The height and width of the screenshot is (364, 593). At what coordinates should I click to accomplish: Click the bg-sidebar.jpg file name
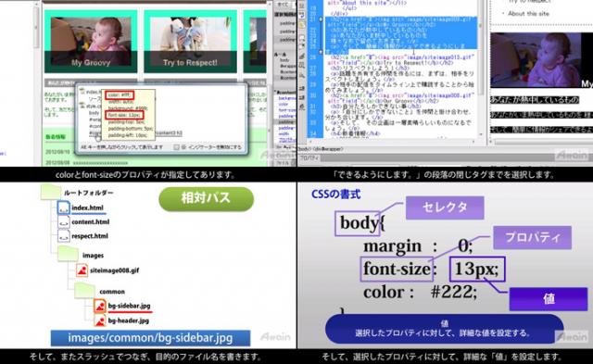tap(129, 306)
